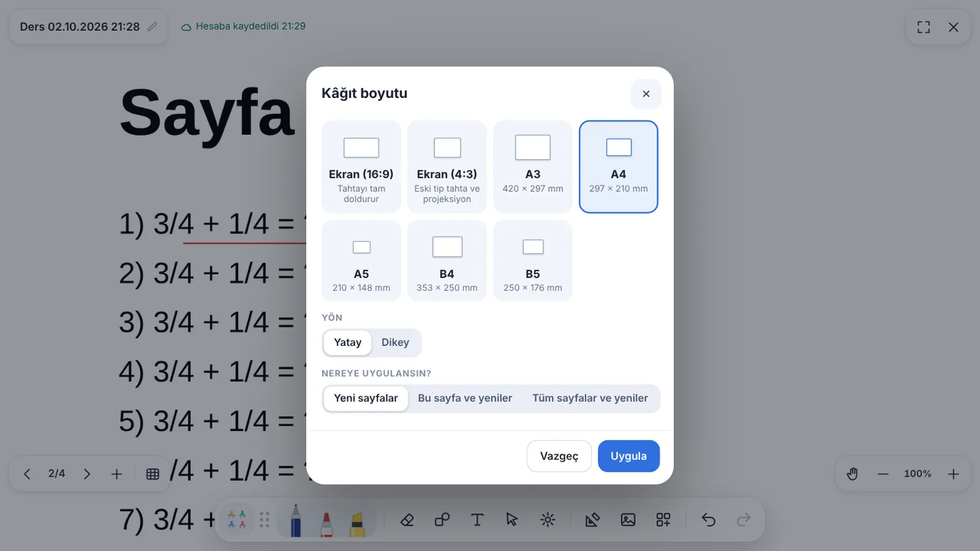Go to previous page arrow
Screen dimensions: 980x551
[27, 474]
